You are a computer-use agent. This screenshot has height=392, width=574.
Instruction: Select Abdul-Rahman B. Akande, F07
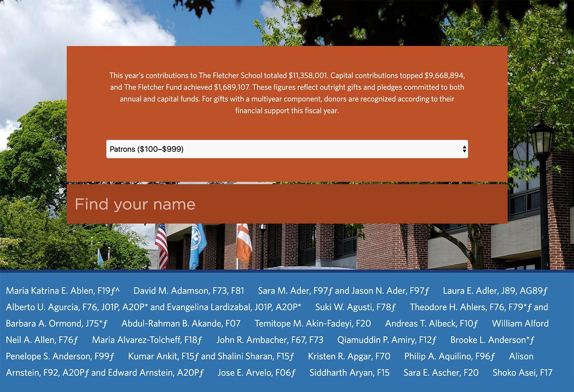click(x=181, y=323)
